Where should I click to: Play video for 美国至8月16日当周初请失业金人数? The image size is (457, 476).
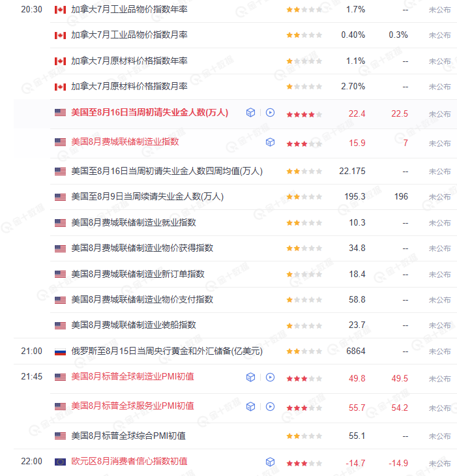270,113
